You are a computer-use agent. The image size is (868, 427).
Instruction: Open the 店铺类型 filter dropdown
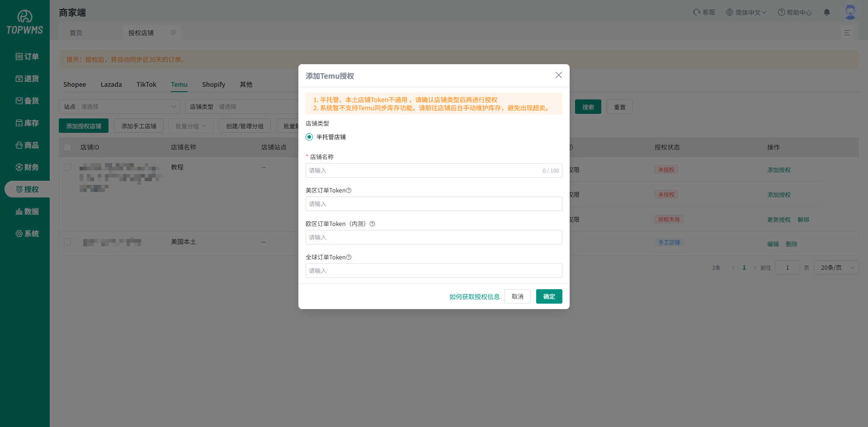(242, 107)
